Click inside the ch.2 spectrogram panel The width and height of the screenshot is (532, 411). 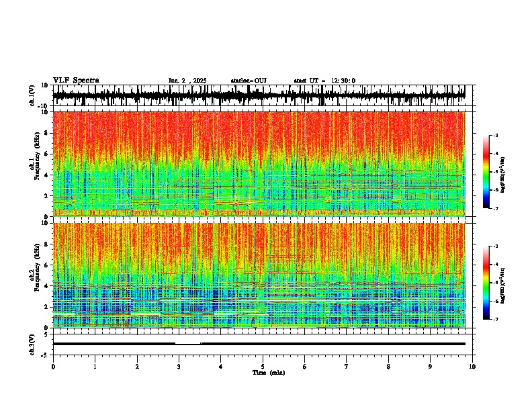(x=259, y=275)
